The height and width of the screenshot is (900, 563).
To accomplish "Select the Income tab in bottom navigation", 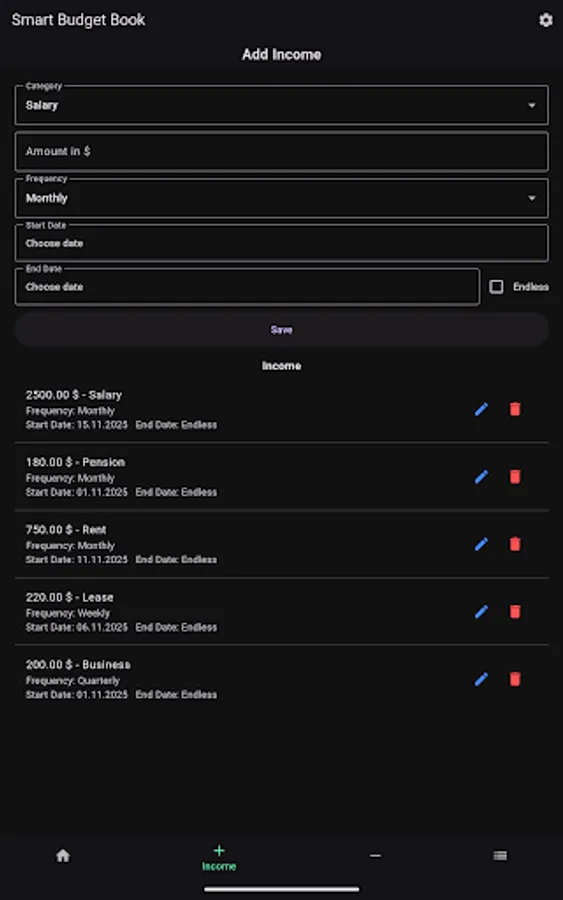I will 219,858.
